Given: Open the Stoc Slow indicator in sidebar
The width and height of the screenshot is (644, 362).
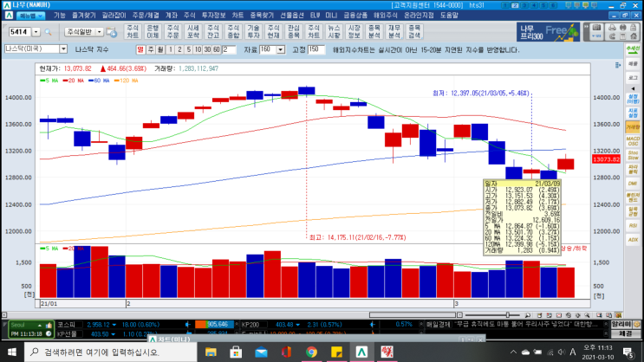Looking at the screenshot, I should (633, 155).
